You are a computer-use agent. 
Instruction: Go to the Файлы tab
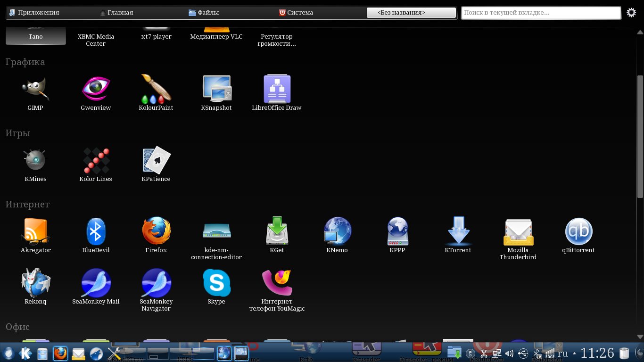click(204, 13)
